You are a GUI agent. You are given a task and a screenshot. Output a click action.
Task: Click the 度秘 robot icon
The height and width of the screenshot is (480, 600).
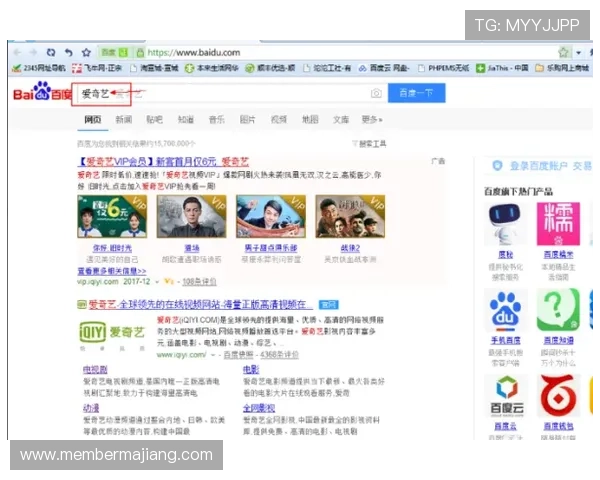(x=505, y=224)
